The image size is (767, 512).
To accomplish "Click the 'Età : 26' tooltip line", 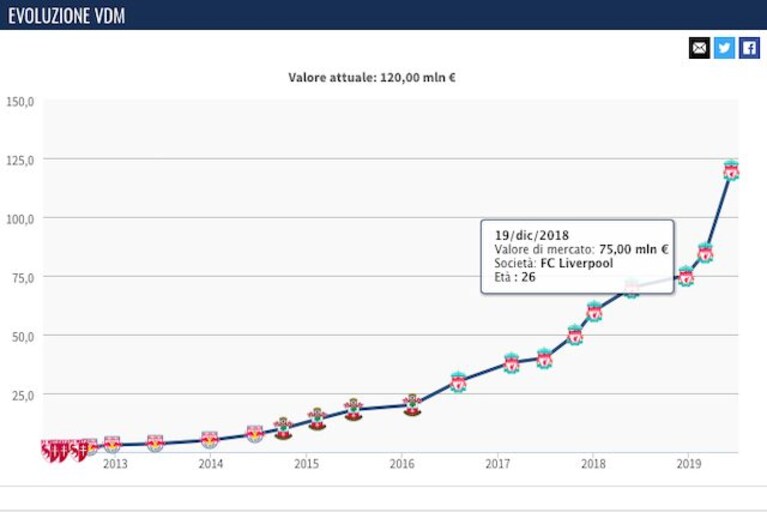I will [x=515, y=277].
